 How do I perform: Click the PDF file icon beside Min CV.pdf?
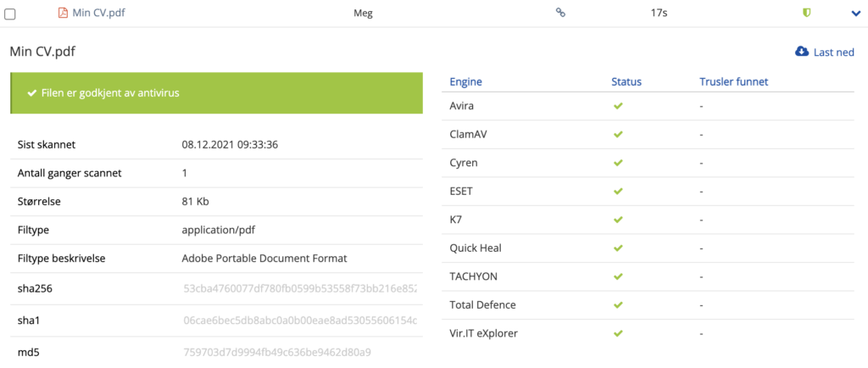[x=63, y=13]
